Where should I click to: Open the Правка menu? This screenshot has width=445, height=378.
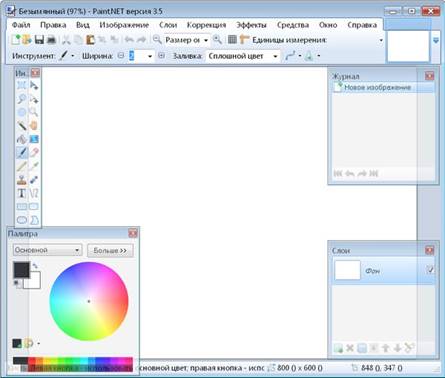point(53,25)
